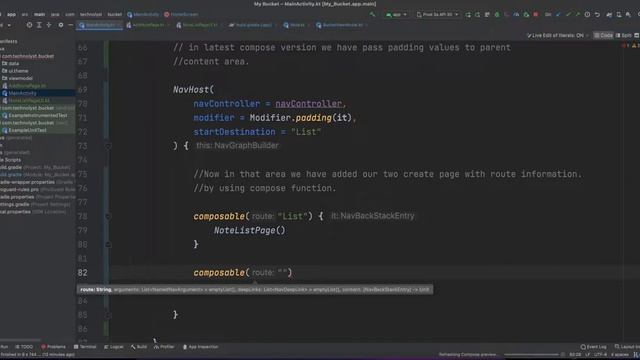Click the Apply Code Changes icon
This screenshot has width=640, height=360.
point(487,14)
